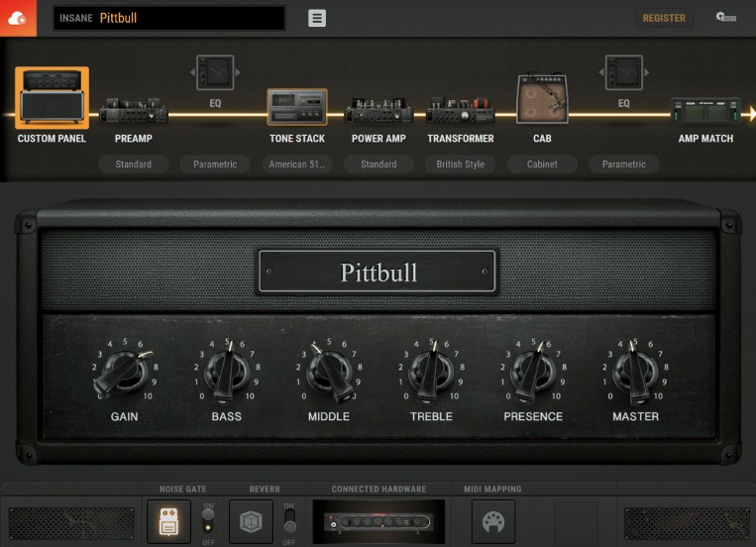This screenshot has width=756, height=547.
Task: Click the CAB label
Action: pos(542,139)
